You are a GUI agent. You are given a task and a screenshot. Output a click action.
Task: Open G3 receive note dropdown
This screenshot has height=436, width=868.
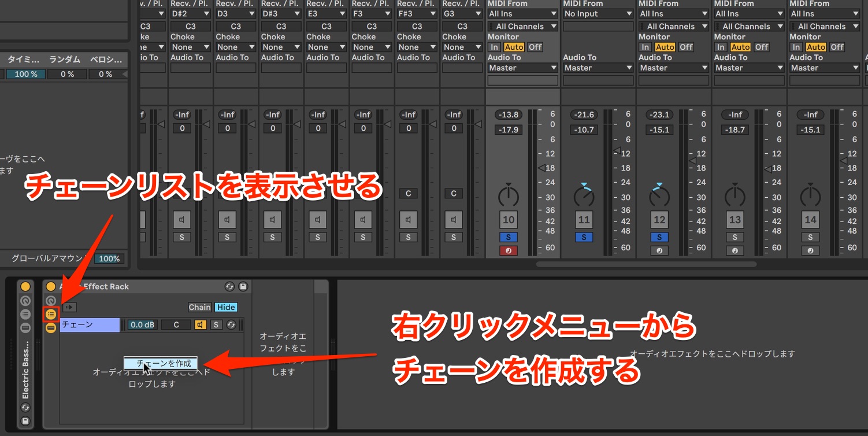click(462, 14)
